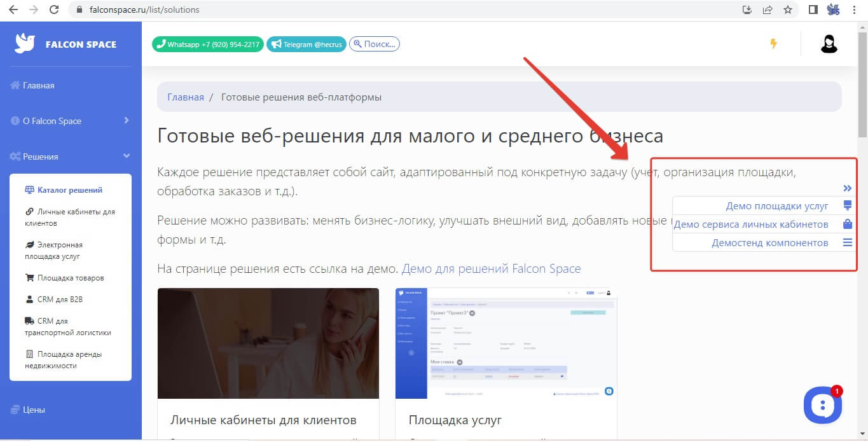The image size is (868, 442).
Task: Open the user profile avatar icon
Action: pyautogui.click(x=829, y=44)
